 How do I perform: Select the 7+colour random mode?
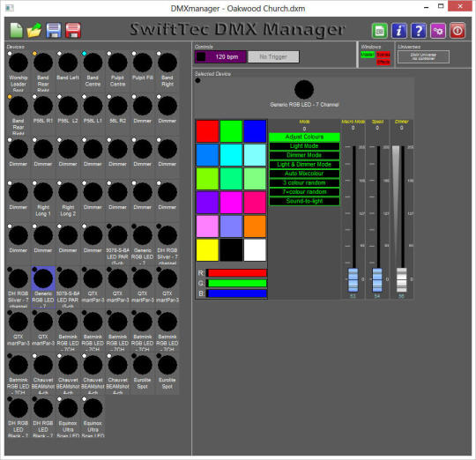point(304,192)
